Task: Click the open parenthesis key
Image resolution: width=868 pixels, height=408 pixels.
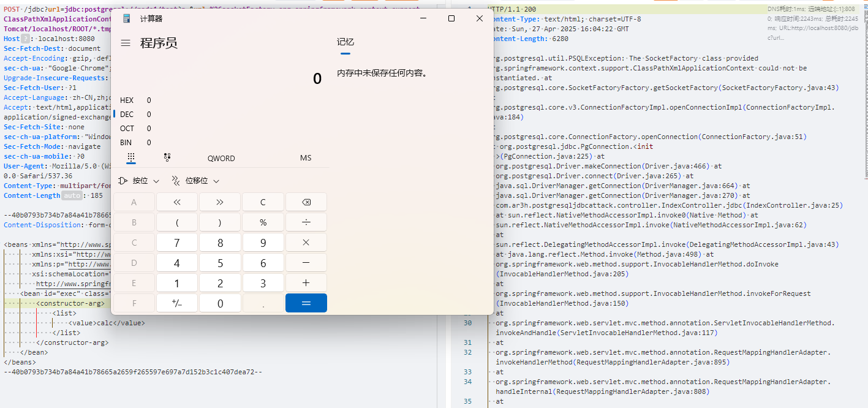Action: click(x=177, y=222)
